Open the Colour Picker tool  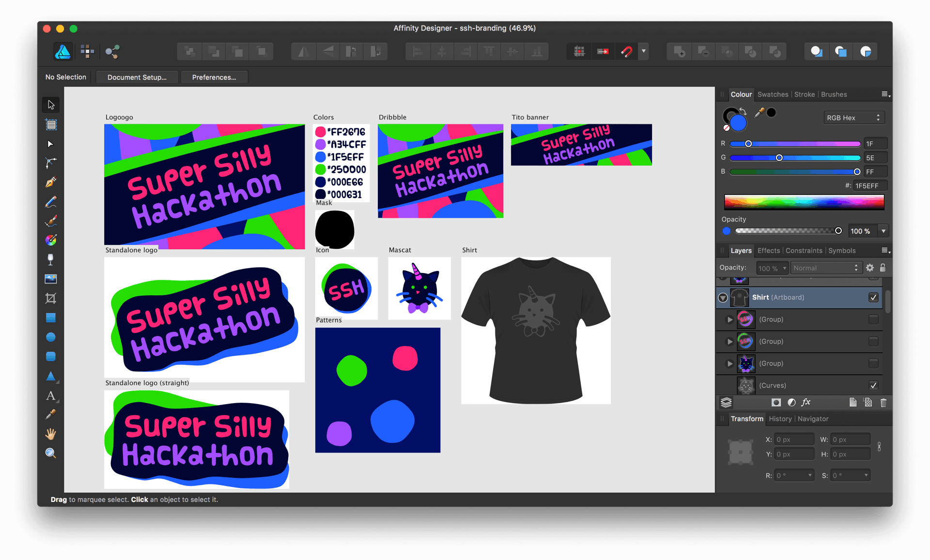pyautogui.click(x=51, y=414)
